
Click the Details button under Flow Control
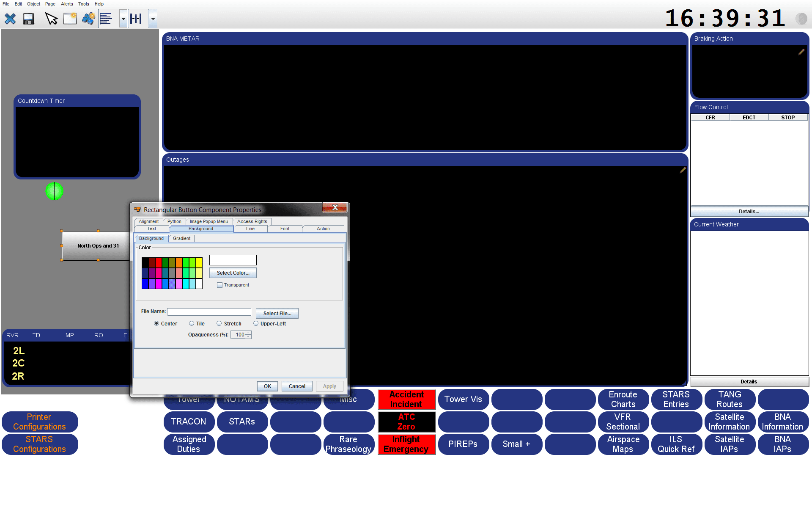749,211
